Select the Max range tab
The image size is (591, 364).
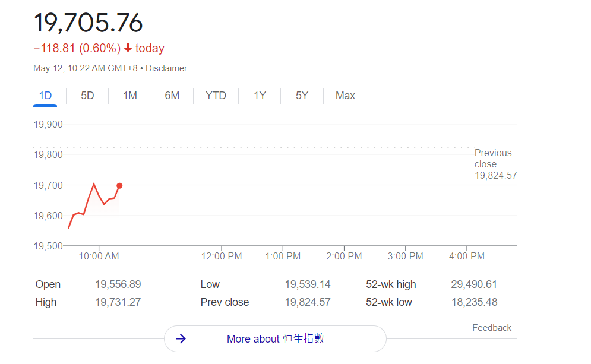tap(345, 96)
